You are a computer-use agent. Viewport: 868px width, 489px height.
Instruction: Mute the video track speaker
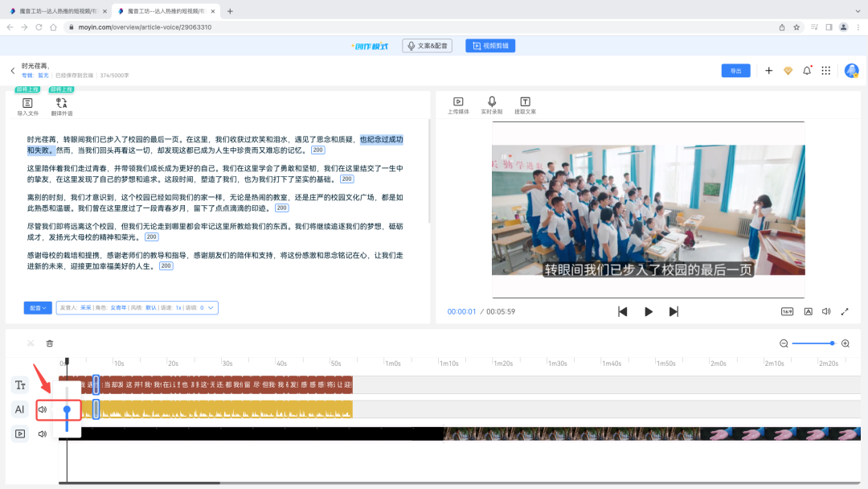pos(43,434)
